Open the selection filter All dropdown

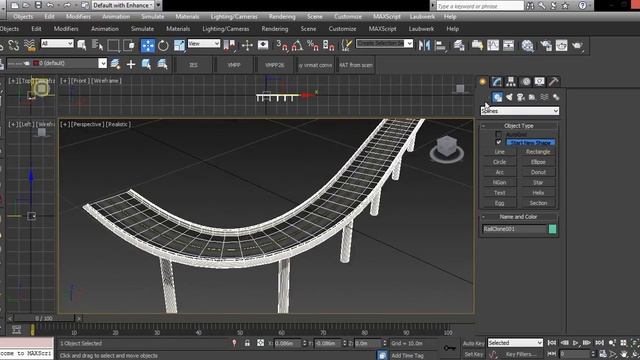57,43
